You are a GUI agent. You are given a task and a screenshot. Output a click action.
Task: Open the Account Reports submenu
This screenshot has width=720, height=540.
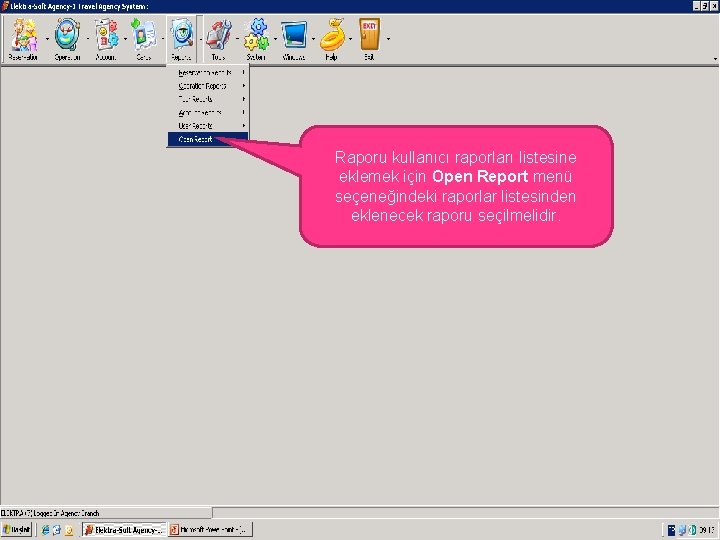[208, 112]
